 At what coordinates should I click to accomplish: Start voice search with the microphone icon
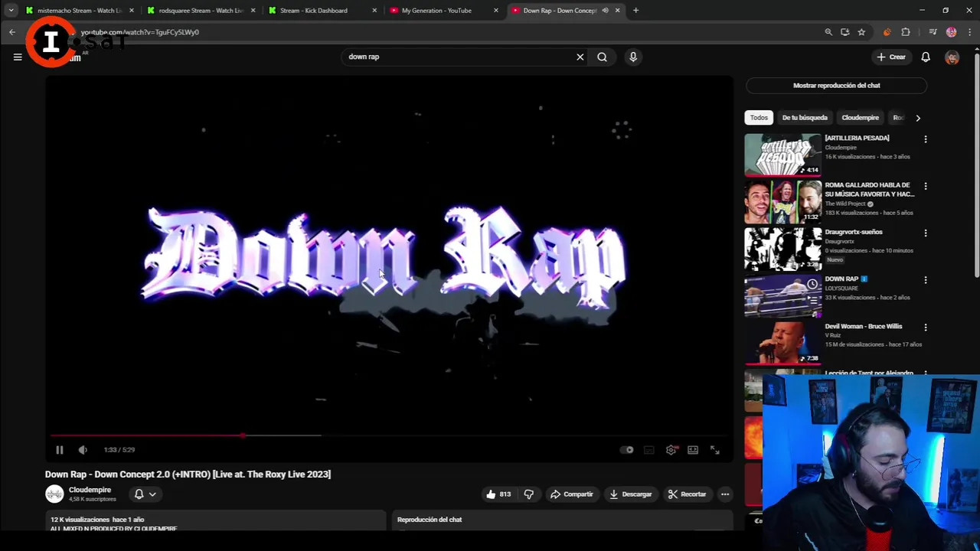tap(633, 57)
